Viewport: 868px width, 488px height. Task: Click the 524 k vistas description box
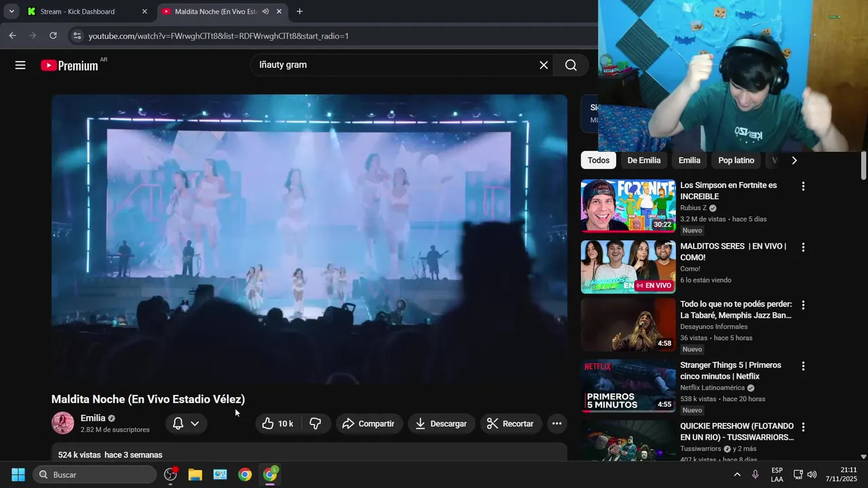tap(309, 453)
